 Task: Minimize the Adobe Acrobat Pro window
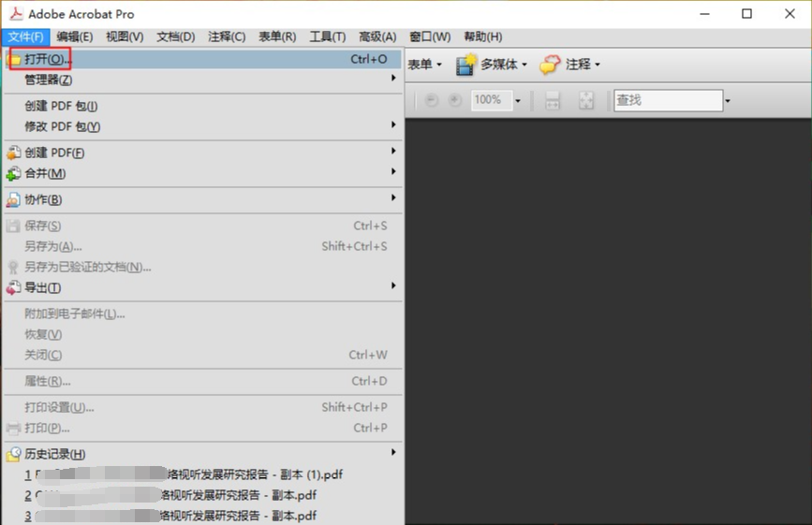705,14
